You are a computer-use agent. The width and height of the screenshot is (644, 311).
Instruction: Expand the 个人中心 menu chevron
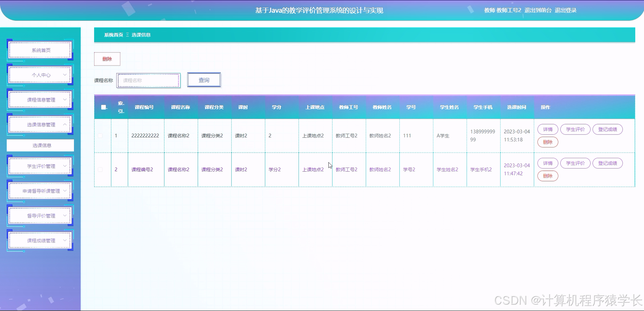tap(65, 75)
